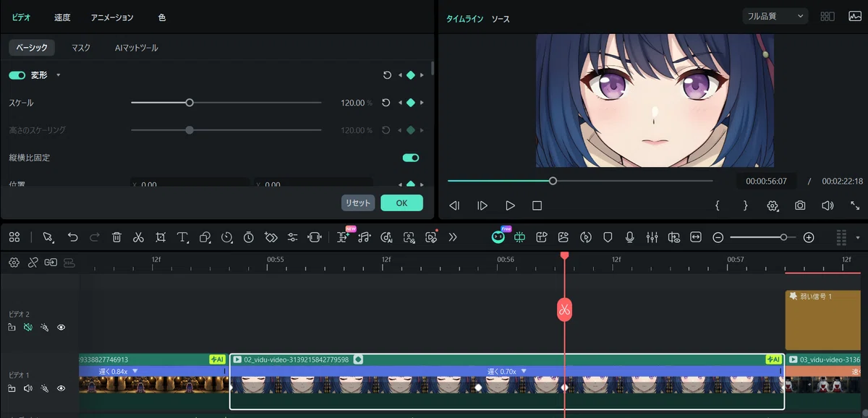Reset the scale value
This screenshot has width=868, height=418.
click(x=387, y=103)
